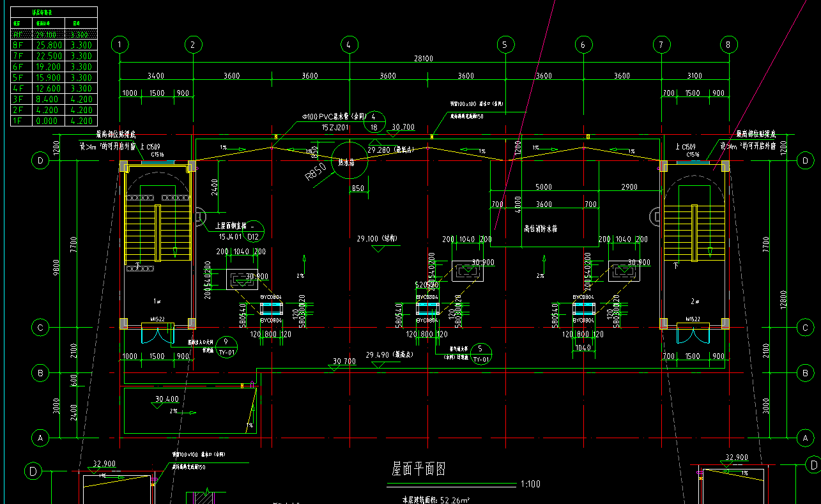Click grid axis bubble 1 at top
Image resolution: width=821 pixels, height=504 pixels.
[x=120, y=45]
